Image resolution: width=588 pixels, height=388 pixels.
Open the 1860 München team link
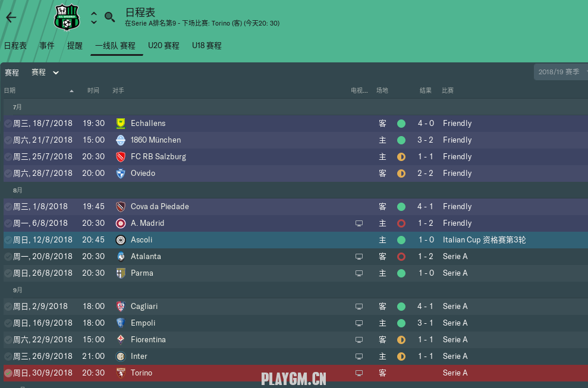(156, 140)
